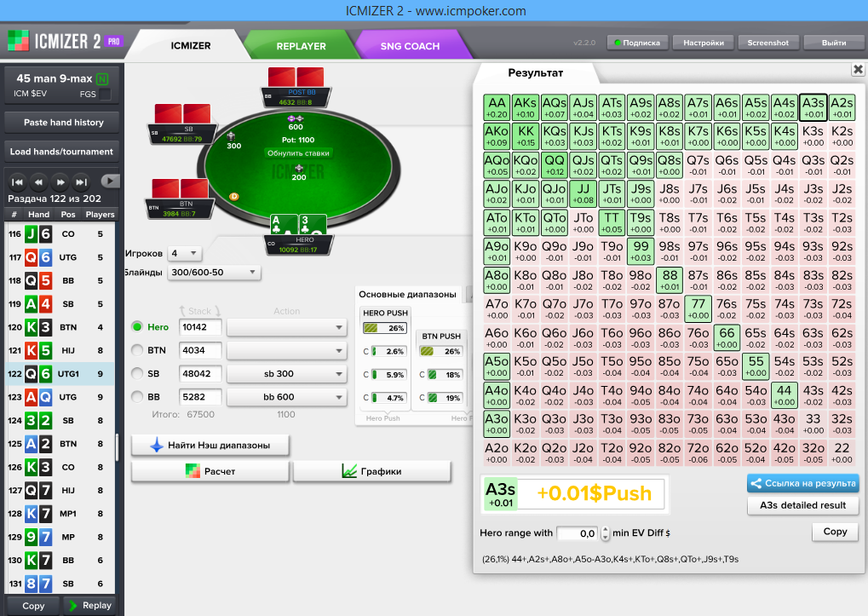This screenshot has height=616, width=868.
Task: Click the SB player's red face-down cards
Action: [182, 114]
